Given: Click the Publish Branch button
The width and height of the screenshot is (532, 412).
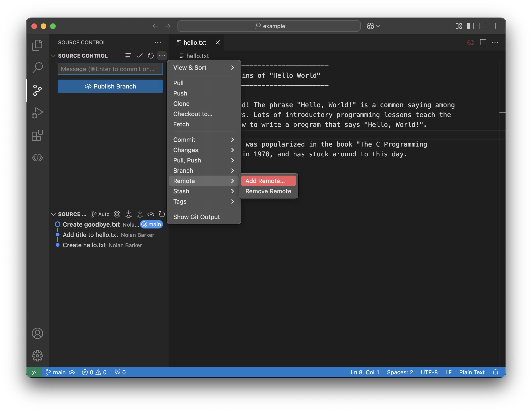Looking at the screenshot, I should (110, 86).
